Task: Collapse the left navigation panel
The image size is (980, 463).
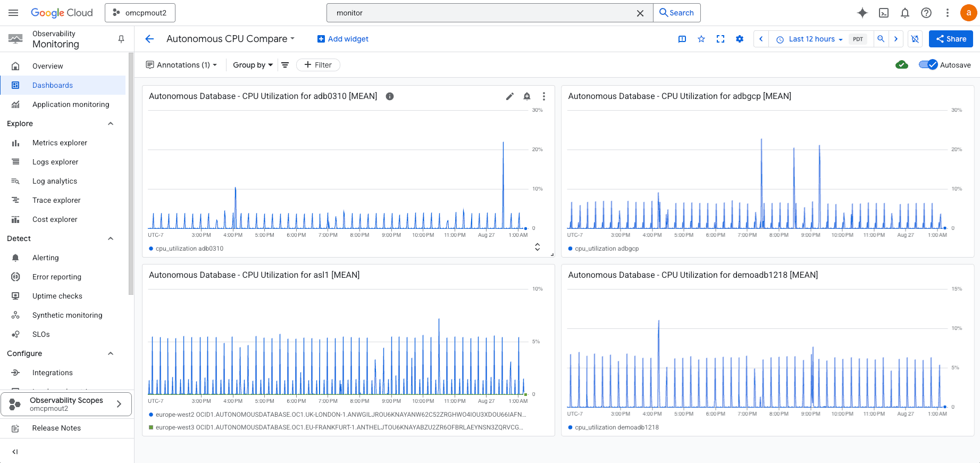Action: (15, 452)
